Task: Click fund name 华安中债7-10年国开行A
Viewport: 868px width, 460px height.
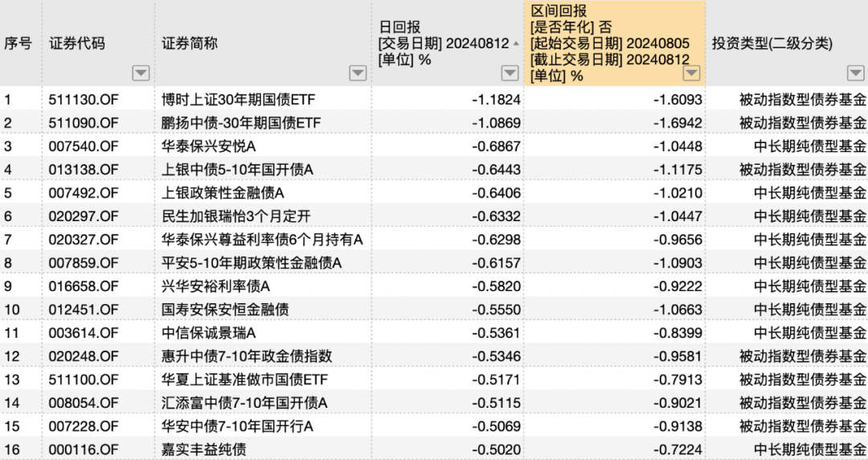Action: (x=237, y=426)
